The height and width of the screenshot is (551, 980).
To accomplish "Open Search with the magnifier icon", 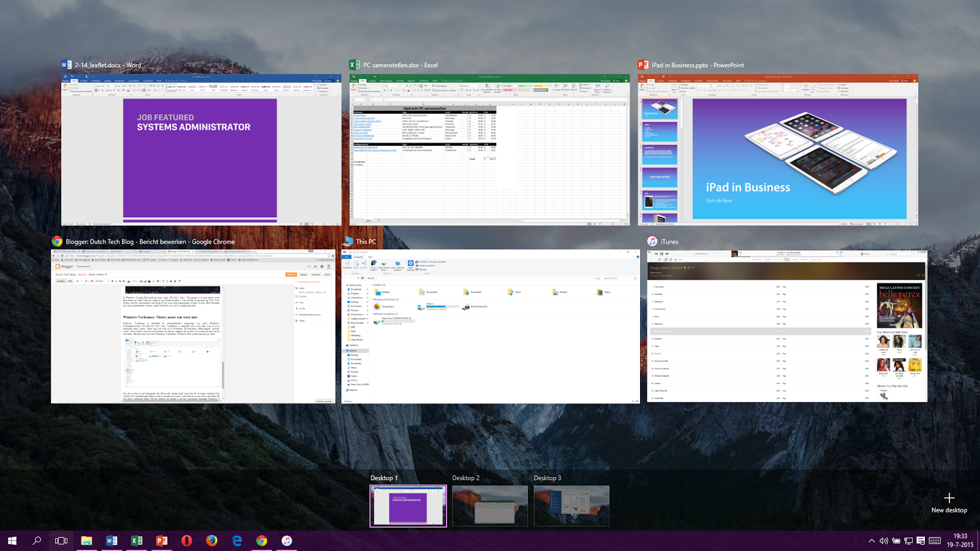I will tap(37, 541).
